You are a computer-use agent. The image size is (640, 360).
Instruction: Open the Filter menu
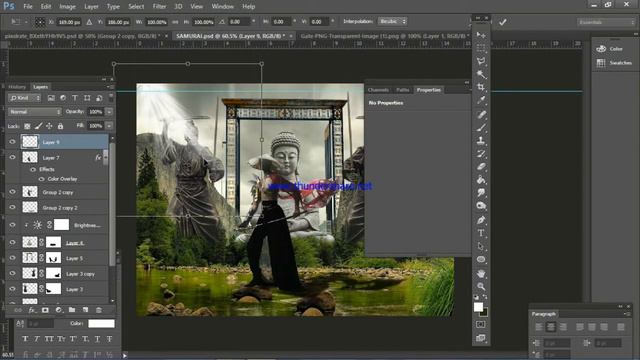159,7
